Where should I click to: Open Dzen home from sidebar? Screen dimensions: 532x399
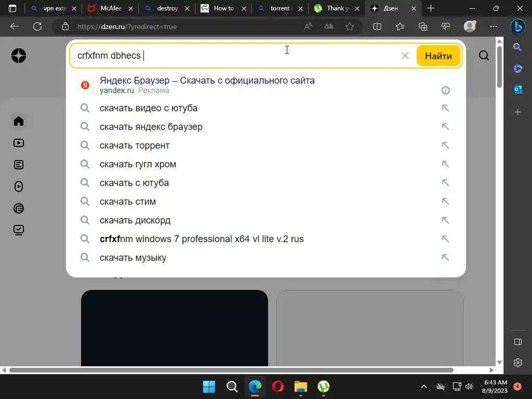(x=19, y=121)
